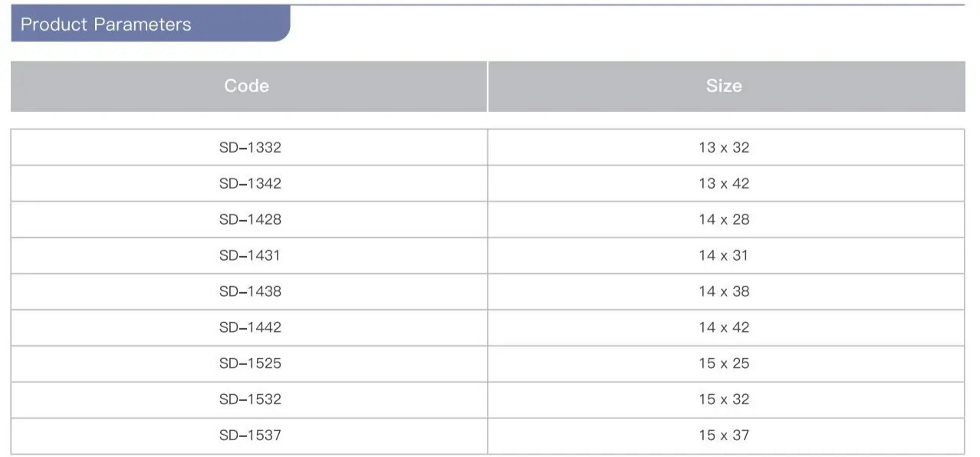
Task: Click the 14 x 28 size cell
Action: [724, 219]
